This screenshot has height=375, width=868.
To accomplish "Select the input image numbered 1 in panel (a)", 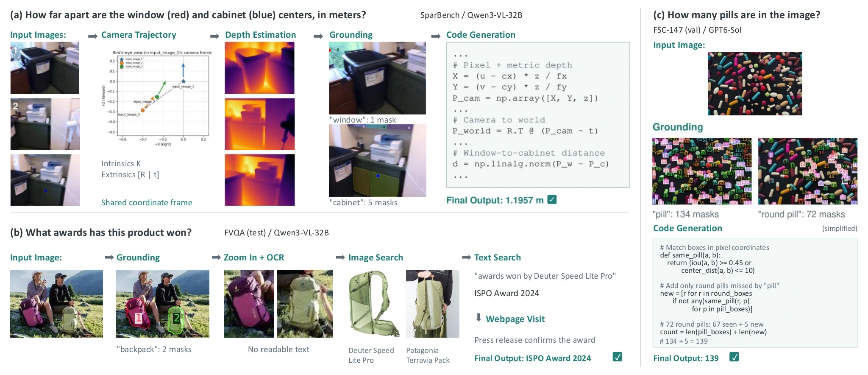I will [45, 68].
